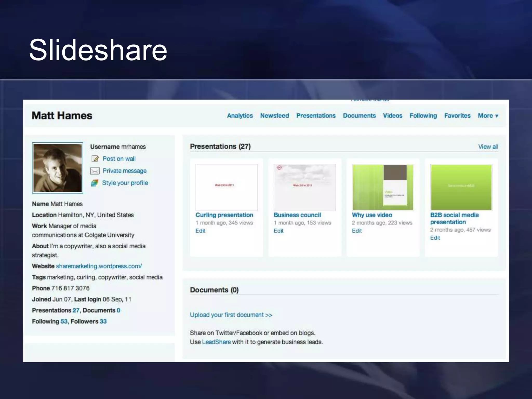
Task: Click the Tags marketing, curling line
Action: [97, 277]
